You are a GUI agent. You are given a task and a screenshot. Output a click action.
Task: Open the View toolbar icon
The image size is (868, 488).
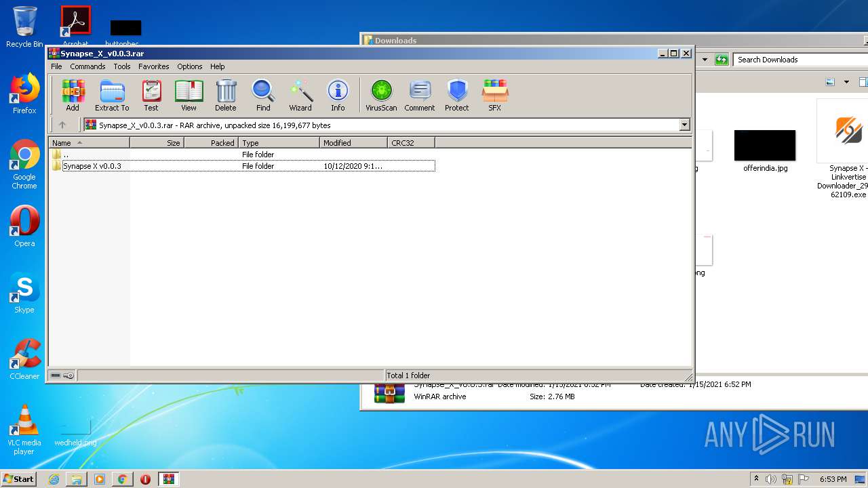(189, 96)
